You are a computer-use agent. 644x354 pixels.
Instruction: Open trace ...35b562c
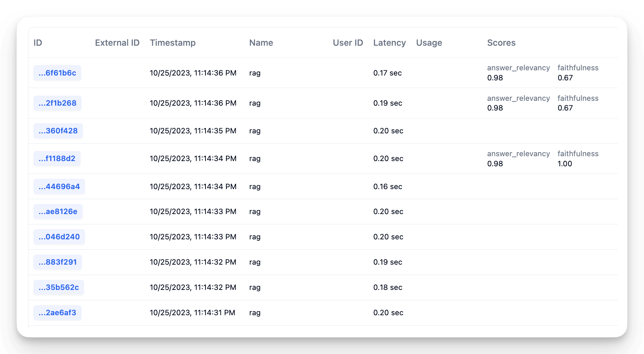[59, 287]
